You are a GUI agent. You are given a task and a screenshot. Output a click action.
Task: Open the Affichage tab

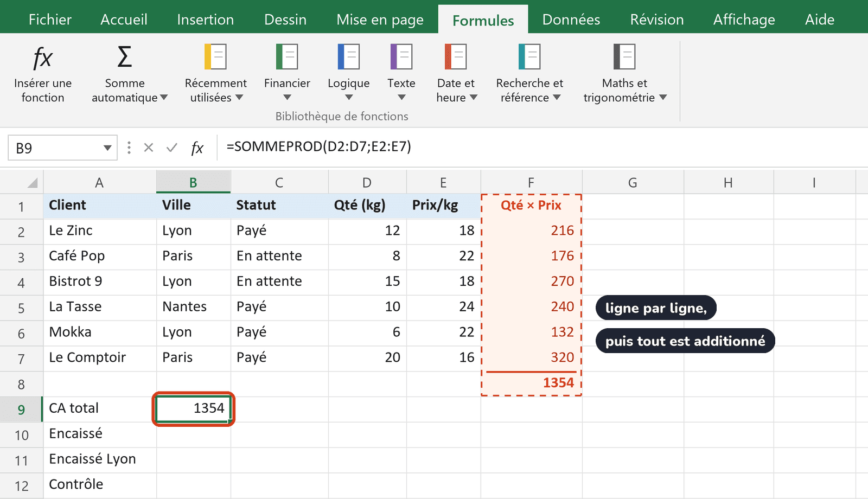pyautogui.click(x=744, y=20)
